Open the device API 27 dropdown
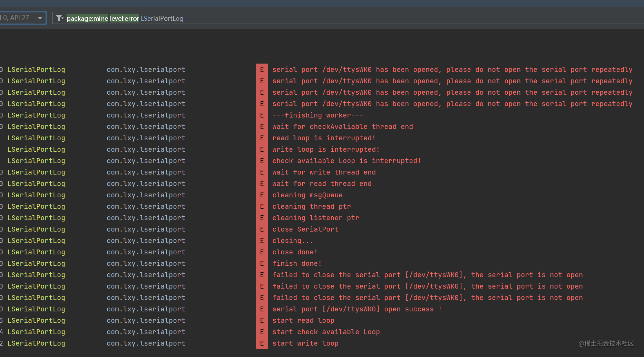The width and height of the screenshot is (644, 357). pyautogui.click(x=23, y=18)
